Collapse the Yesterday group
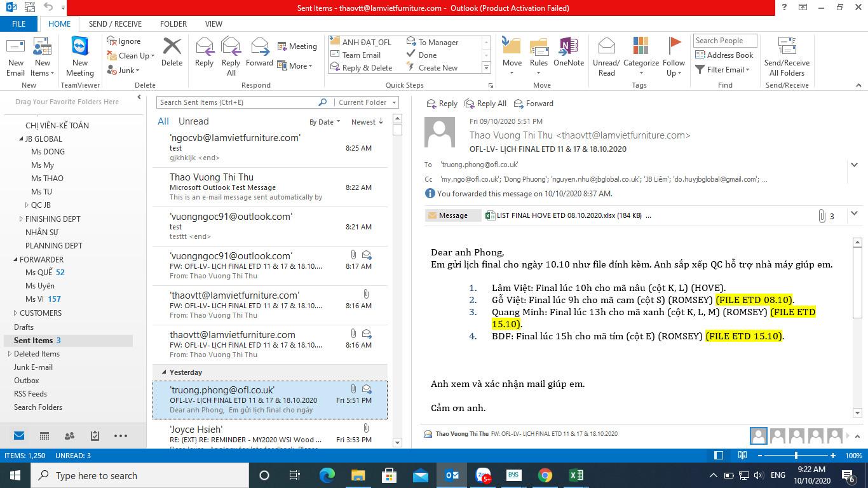The height and width of the screenshot is (488, 868). (x=164, y=372)
